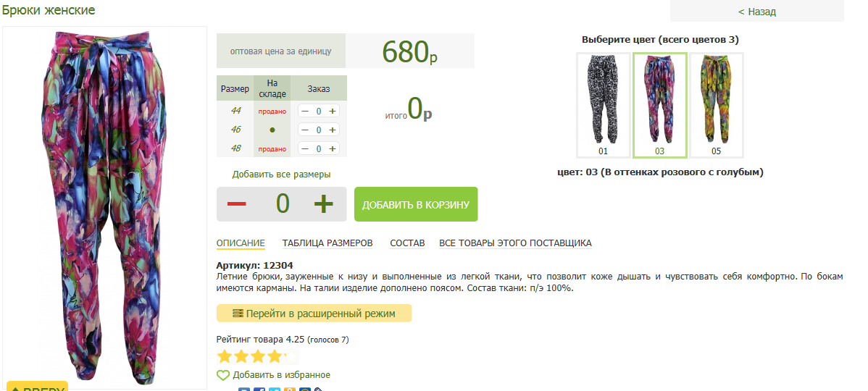Click the ДОБАВИТЬ В КОРЗИНУ button

click(416, 204)
